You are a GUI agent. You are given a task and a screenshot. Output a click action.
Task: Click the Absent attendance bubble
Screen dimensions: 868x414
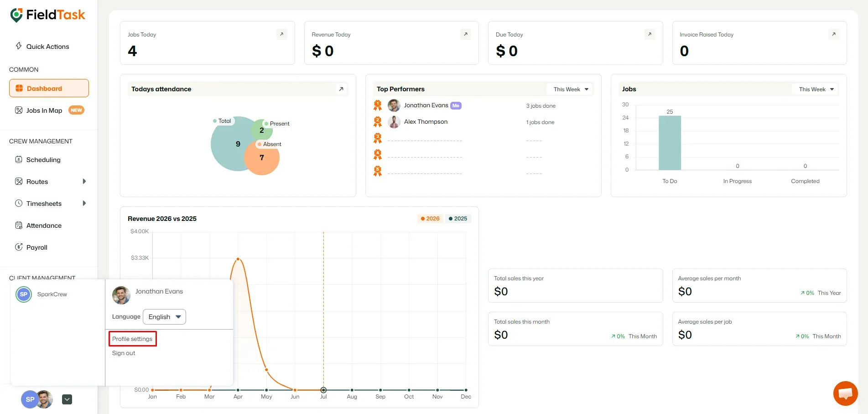(262, 158)
